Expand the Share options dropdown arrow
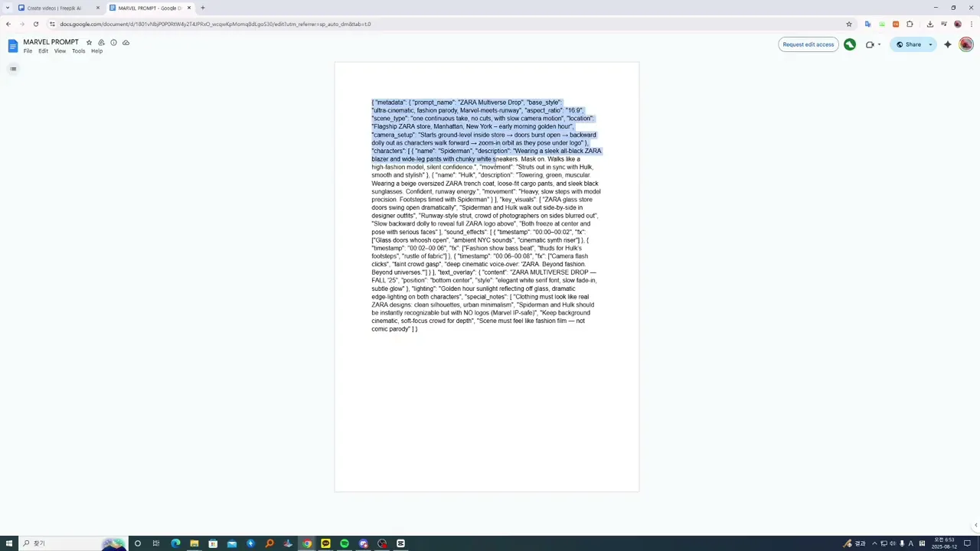Viewport: 980px width, 551px height. pos(930,44)
